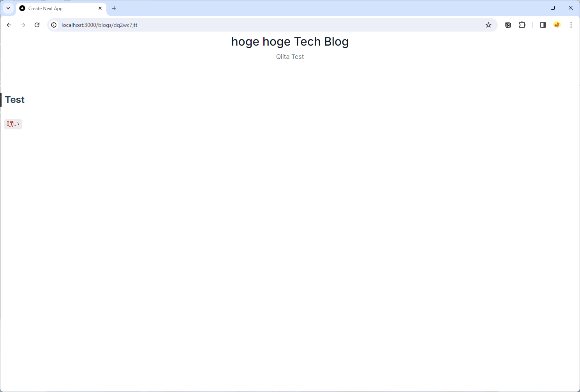Open the Chrome three-dot menu

coord(571,25)
